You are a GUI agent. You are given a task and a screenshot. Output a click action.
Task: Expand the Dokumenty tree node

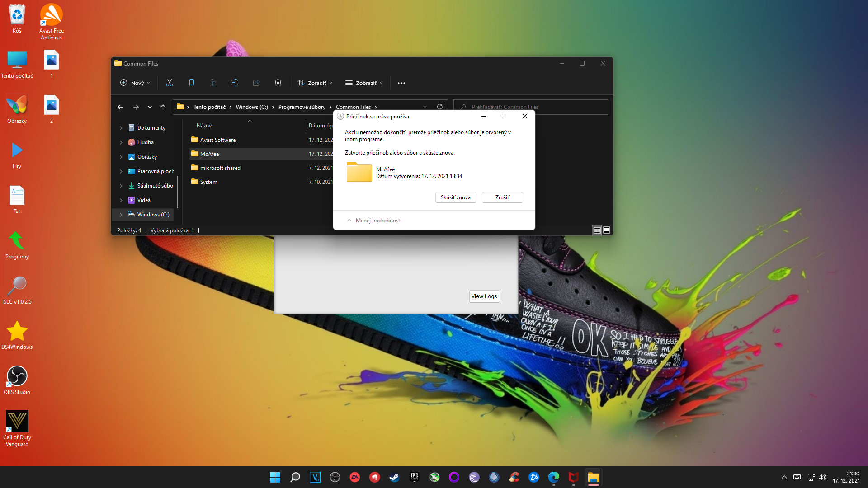click(x=121, y=128)
